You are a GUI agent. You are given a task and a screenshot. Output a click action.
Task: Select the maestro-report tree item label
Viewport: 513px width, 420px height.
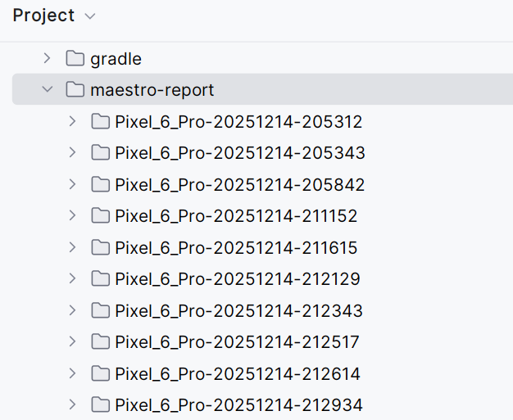coord(152,90)
